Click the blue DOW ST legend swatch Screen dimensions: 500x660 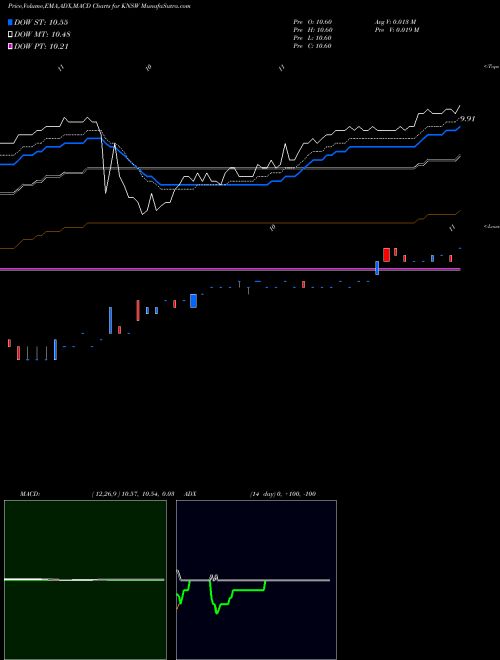tap(10, 22)
